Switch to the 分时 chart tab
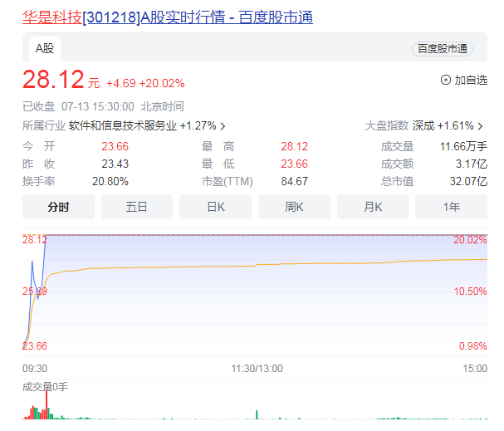The width and height of the screenshot is (504, 431). coord(58,207)
